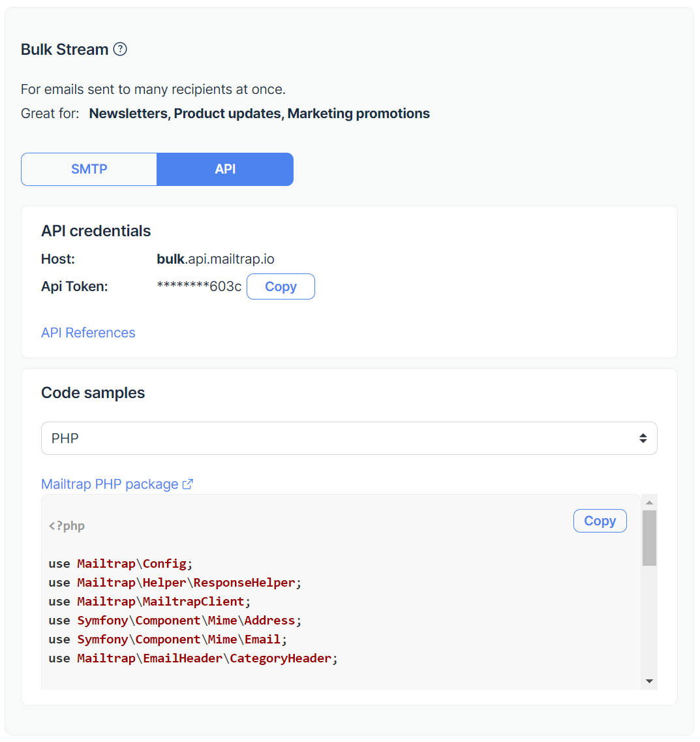Select the question mark icon next to Bulk Stream

pyautogui.click(x=120, y=49)
